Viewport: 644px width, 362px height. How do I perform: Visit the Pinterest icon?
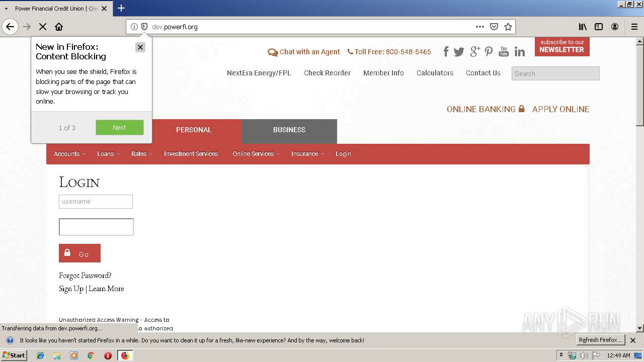(x=489, y=51)
